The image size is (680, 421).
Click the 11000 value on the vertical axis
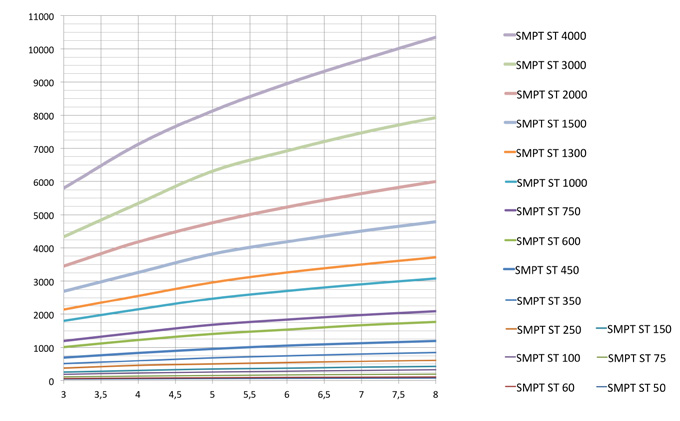[x=40, y=17]
